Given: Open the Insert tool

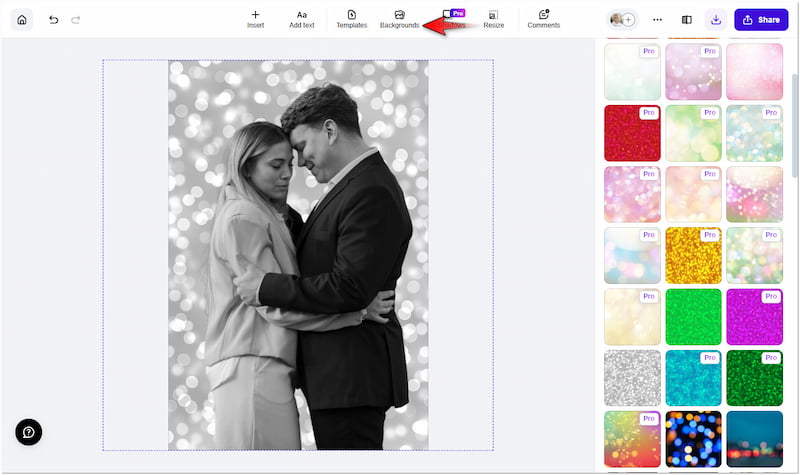Looking at the screenshot, I should [255, 19].
